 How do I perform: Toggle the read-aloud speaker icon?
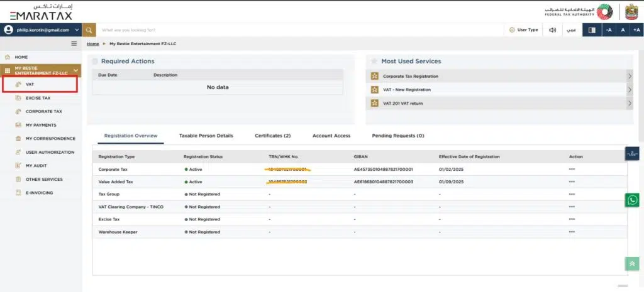tap(552, 30)
